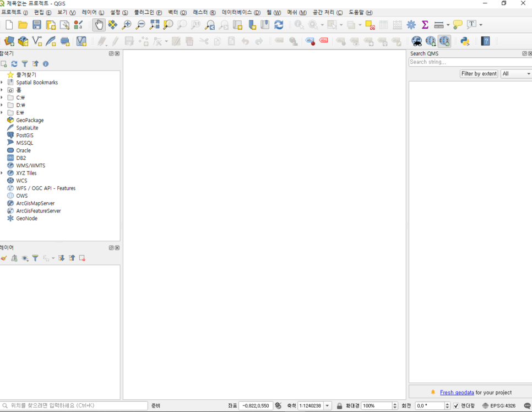532x412 pixels.
Task: Click the New SpatiaLite Layer feather icon
Action: (51, 41)
